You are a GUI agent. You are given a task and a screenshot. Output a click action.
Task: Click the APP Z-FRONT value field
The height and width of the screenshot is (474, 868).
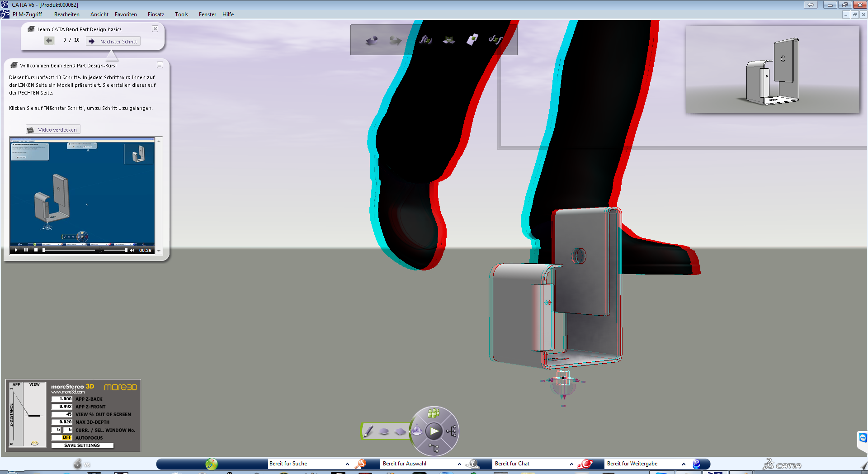tap(62, 407)
